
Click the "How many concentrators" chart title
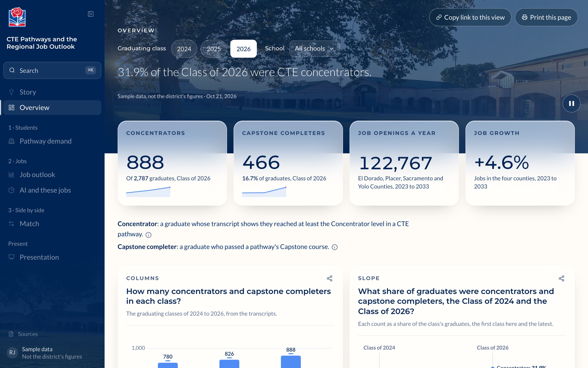coord(228,296)
